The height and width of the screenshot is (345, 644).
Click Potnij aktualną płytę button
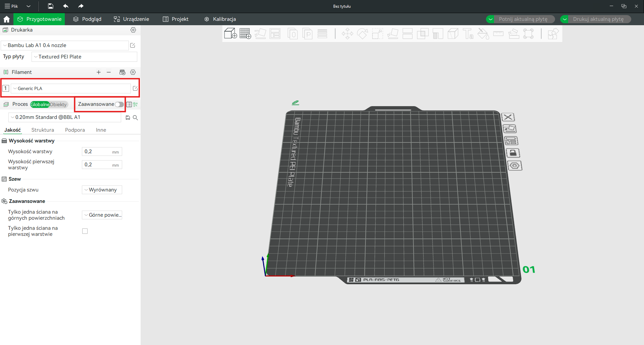click(x=523, y=19)
